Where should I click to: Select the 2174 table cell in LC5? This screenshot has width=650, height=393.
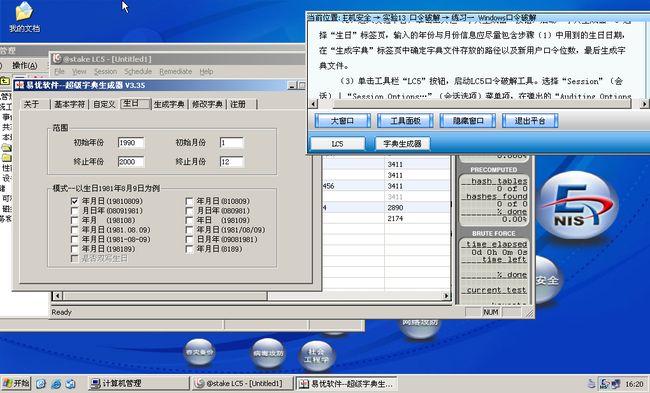pyautogui.click(x=417, y=218)
